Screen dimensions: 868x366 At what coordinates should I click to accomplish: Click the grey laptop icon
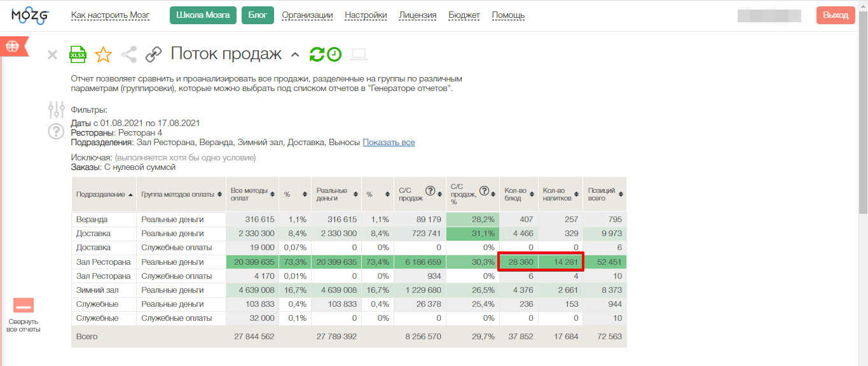pos(359,55)
